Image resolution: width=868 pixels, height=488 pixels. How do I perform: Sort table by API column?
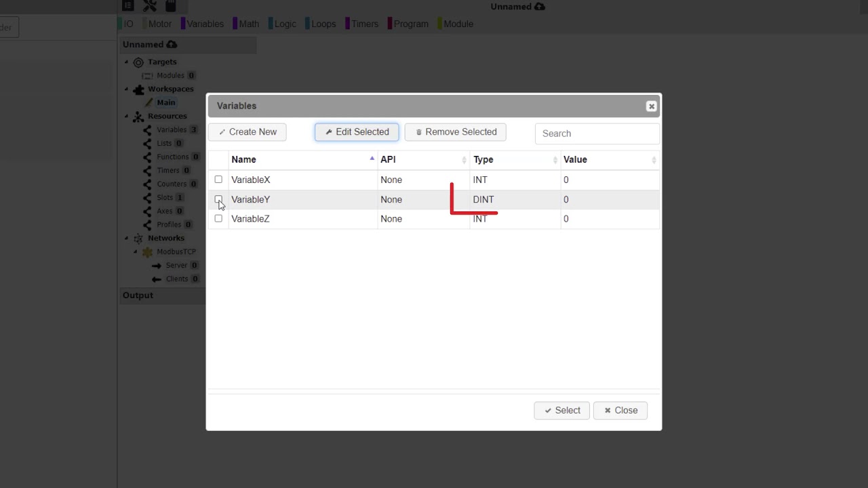[x=424, y=160]
